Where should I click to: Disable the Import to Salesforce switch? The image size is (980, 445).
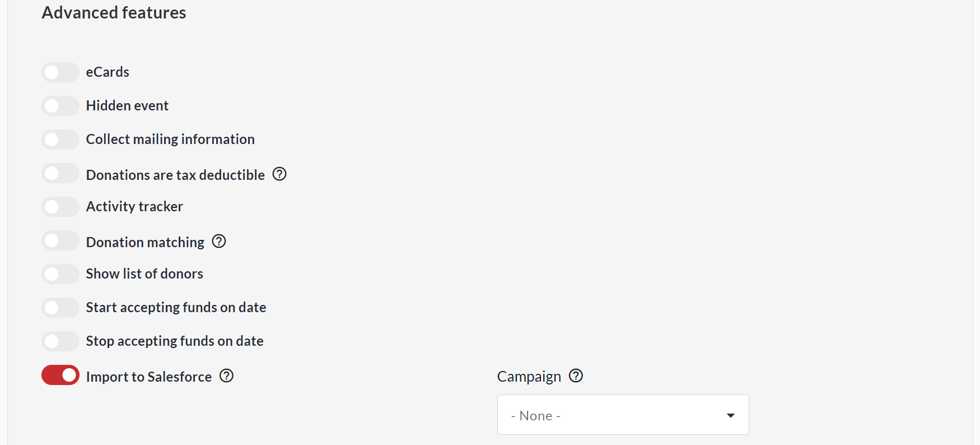pos(60,376)
